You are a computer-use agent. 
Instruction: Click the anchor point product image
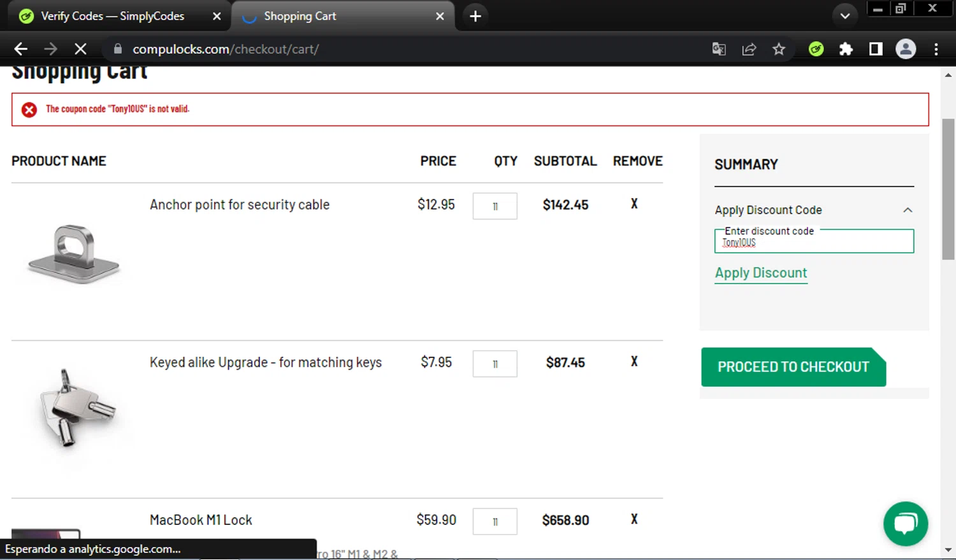click(73, 254)
